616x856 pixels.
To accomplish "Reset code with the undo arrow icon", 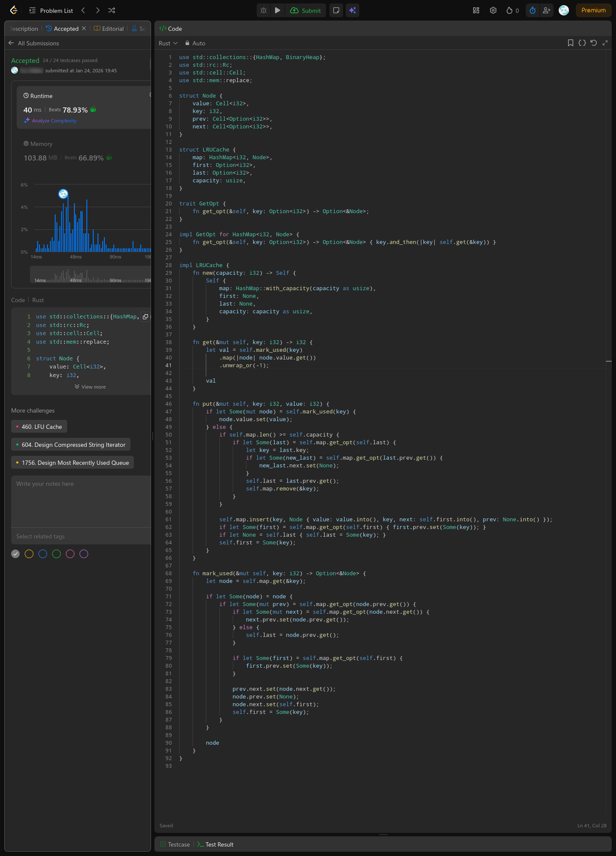I will click(593, 43).
